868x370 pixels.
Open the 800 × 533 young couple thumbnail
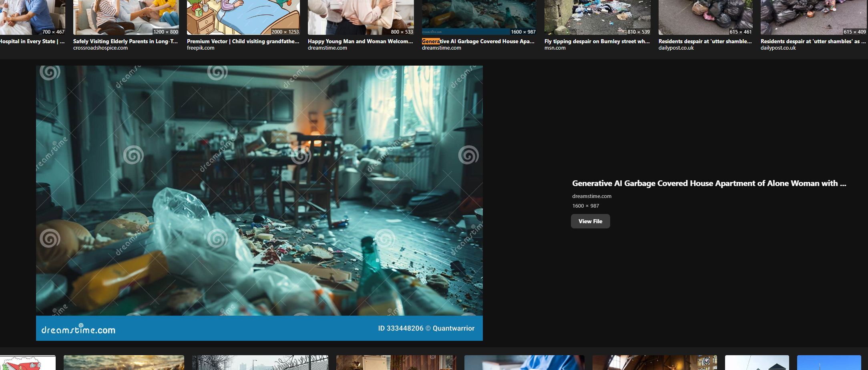click(x=361, y=17)
